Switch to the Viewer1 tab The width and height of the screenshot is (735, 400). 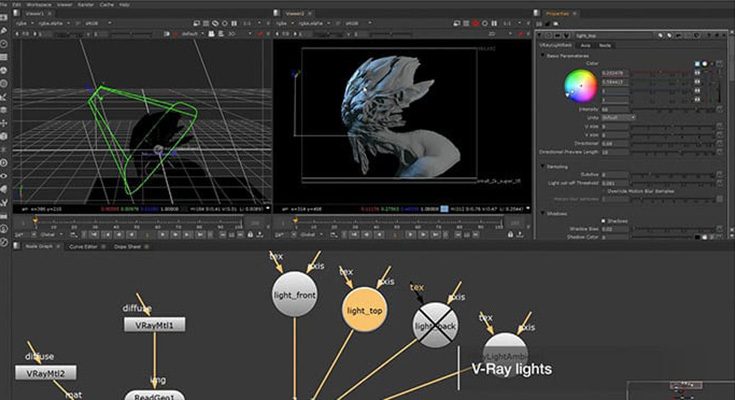pyautogui.click(x=35, y=14)
